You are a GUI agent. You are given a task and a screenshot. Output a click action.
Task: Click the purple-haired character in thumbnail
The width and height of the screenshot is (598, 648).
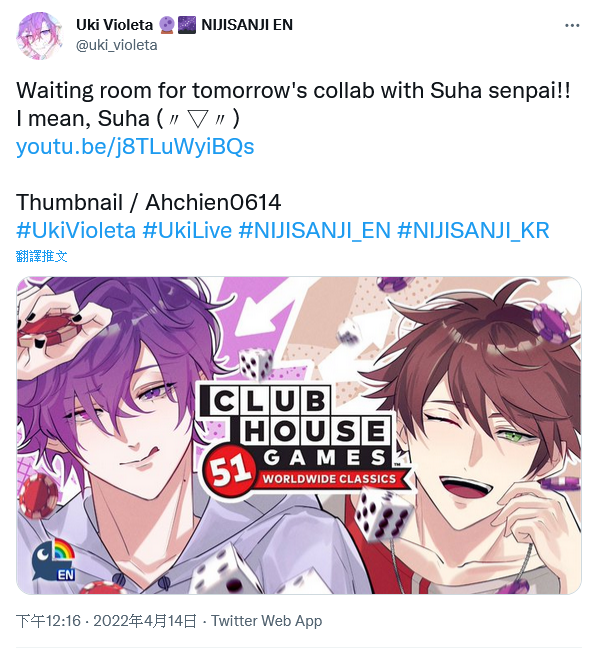click(x=112, y=434)
